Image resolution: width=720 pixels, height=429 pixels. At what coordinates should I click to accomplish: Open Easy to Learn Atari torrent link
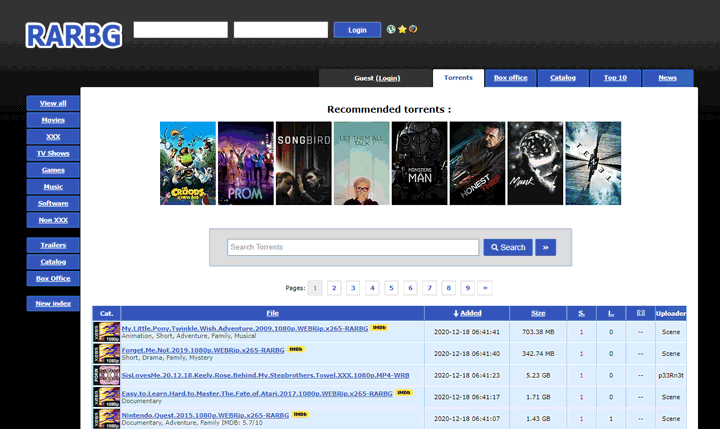pyautogui.click(x=257, y=394)
